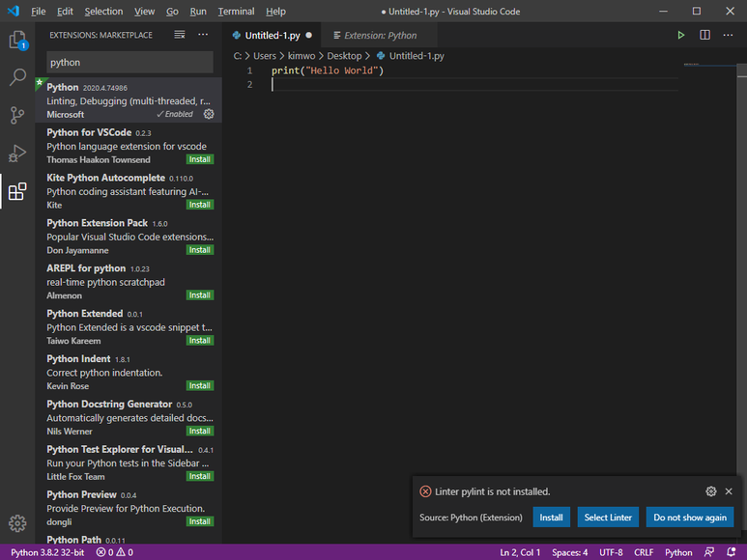Screen dimensions: 747x560
Task: Open notifications bell in status bar
Action: click(731, 552)
